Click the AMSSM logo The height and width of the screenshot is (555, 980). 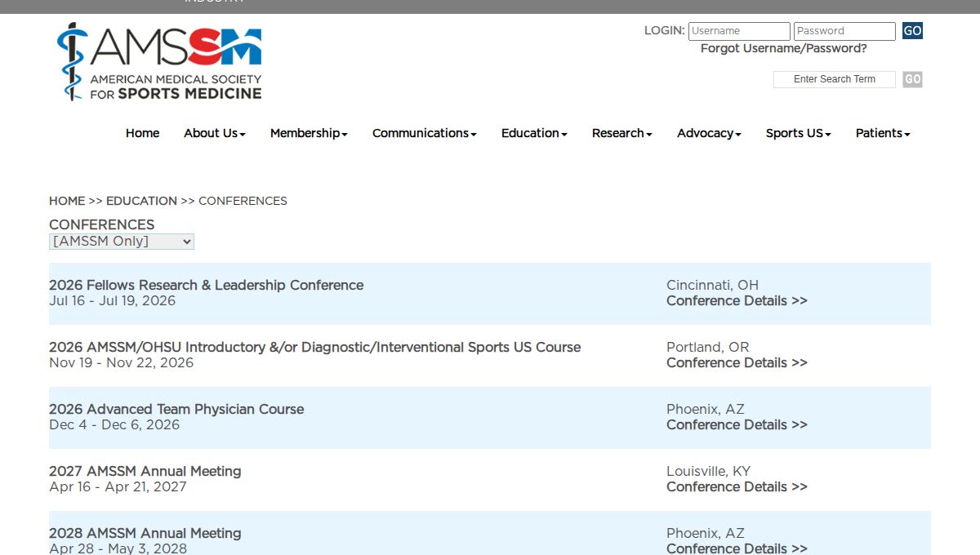tap(159, 62)
